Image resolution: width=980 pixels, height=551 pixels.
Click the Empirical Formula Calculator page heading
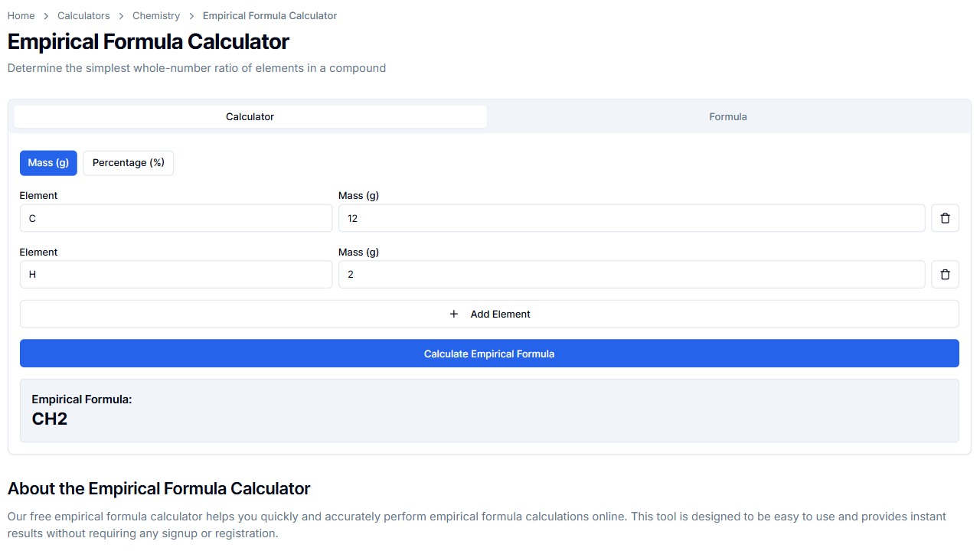click(x=148, y=41)
